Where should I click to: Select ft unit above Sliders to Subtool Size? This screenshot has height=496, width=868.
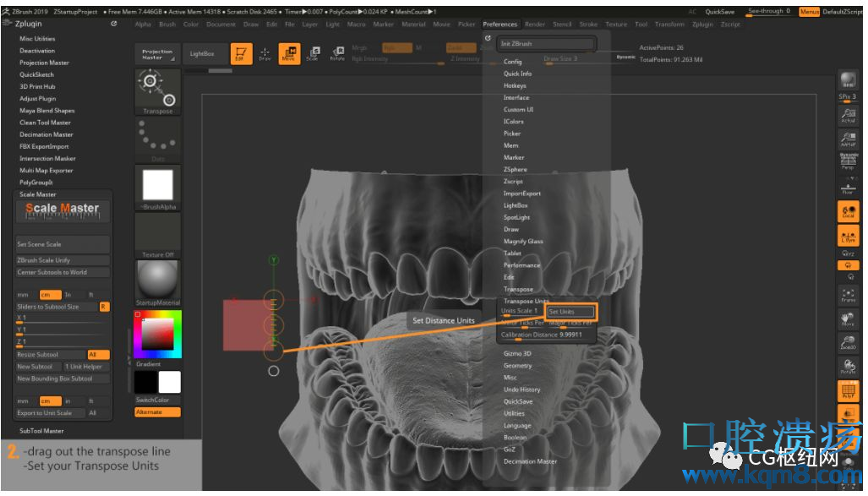point(91,295)
